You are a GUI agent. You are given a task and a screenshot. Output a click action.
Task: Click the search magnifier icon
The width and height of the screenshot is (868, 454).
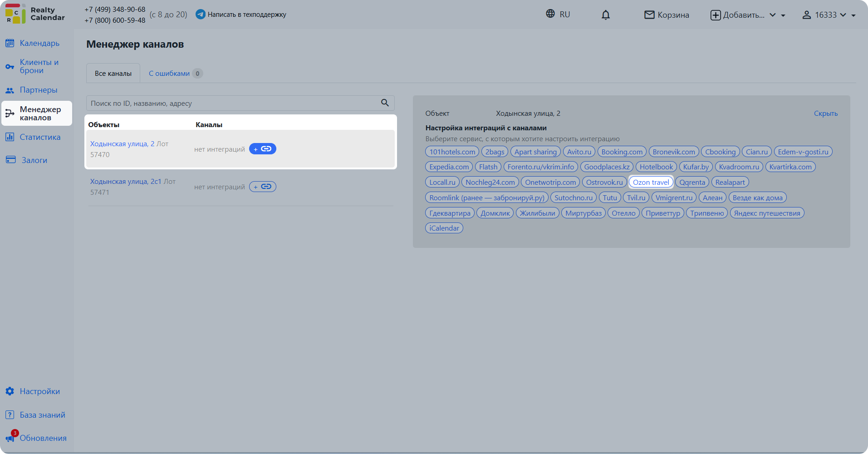click(x=385, y=103)
